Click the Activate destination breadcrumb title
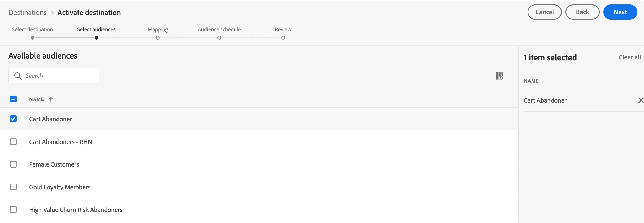Image resolution: width=644 pixels, height=223 pixels. [x=89, y=13]
